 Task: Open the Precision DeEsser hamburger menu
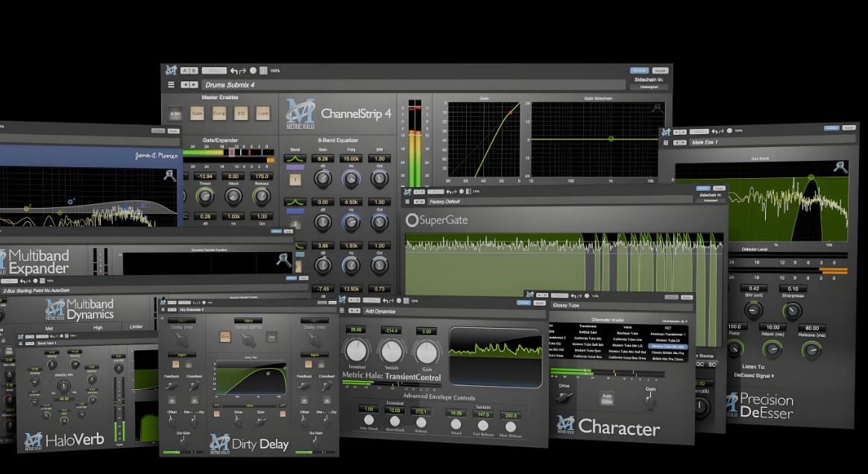[x=666, y=142]
